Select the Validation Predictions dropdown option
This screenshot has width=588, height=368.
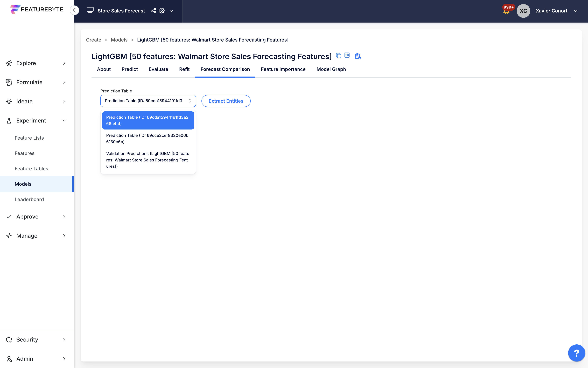click(x=148, y=160)
